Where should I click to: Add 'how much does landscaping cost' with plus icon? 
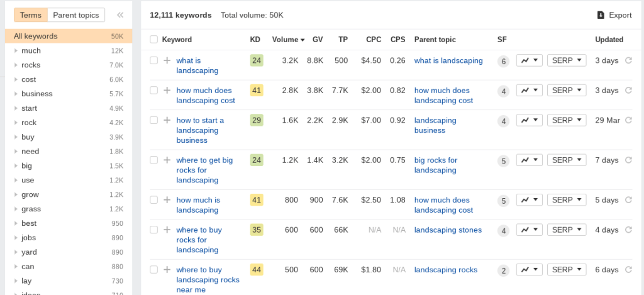167,91
